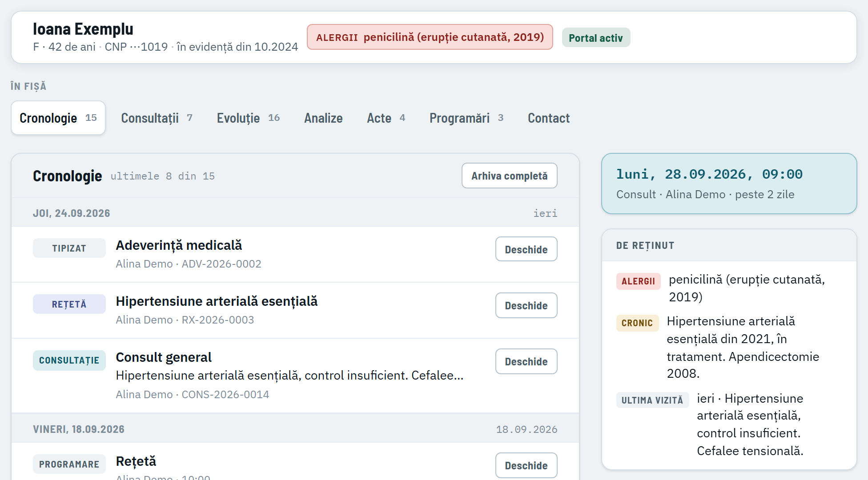Click the Portal activ status badge

pos(596,38)
